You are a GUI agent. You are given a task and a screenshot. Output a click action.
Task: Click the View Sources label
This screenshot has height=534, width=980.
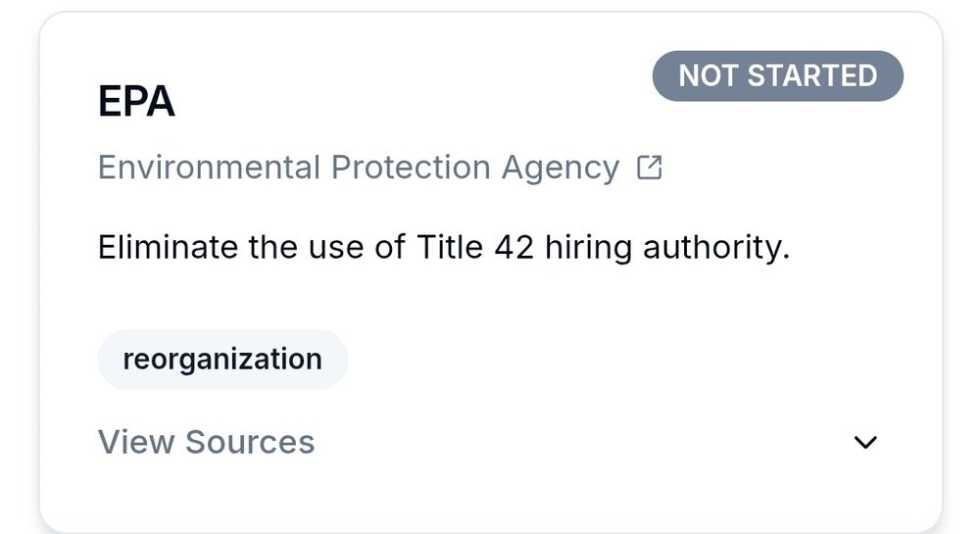coord(206,442)
